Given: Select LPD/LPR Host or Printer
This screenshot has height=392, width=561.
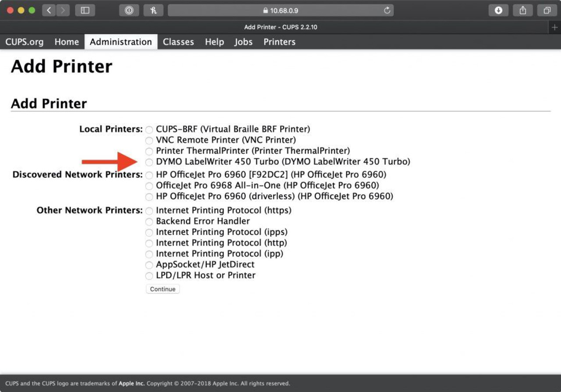Looking at the screenshot, I should coord(149,276).
